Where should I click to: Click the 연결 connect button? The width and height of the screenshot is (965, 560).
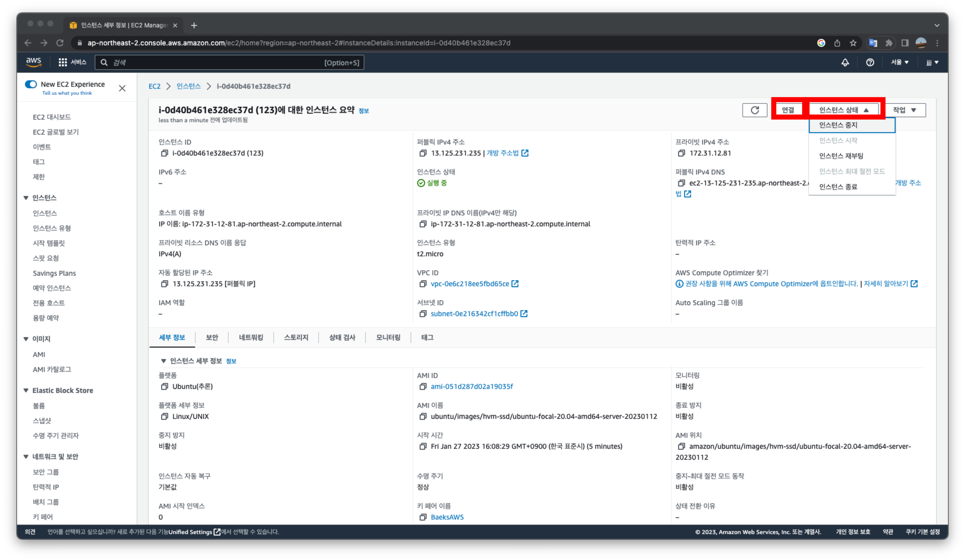[788, 110]
